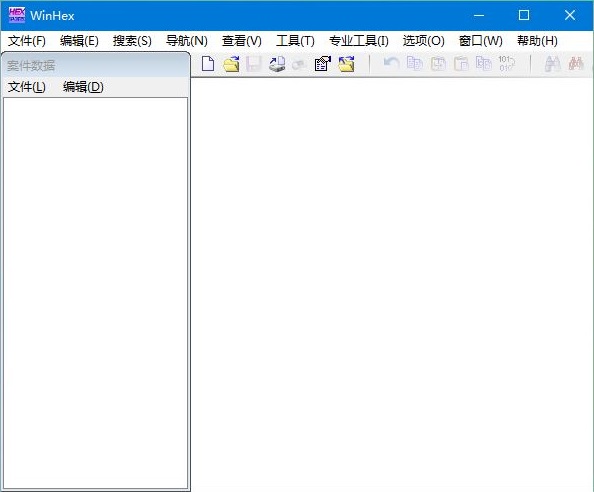Open the case data 文件(L) menu

[x=27, y=87]
